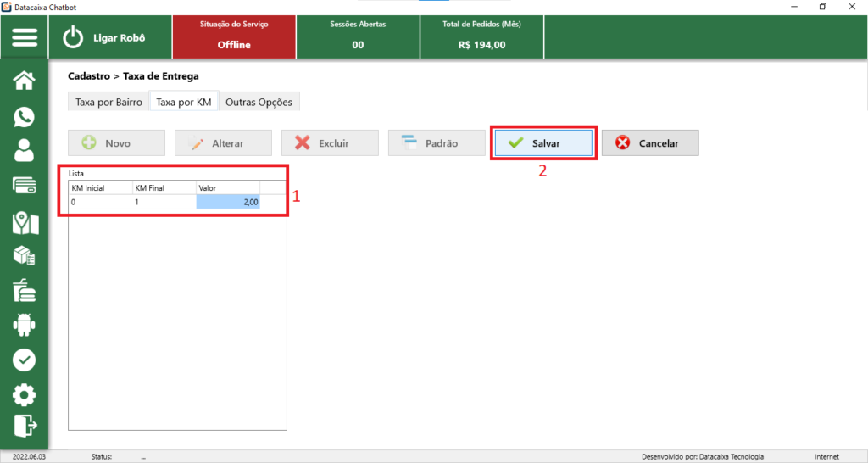Click the payment card sidebar icon
The width and height of the screenshot is (868, 463).
25,187
